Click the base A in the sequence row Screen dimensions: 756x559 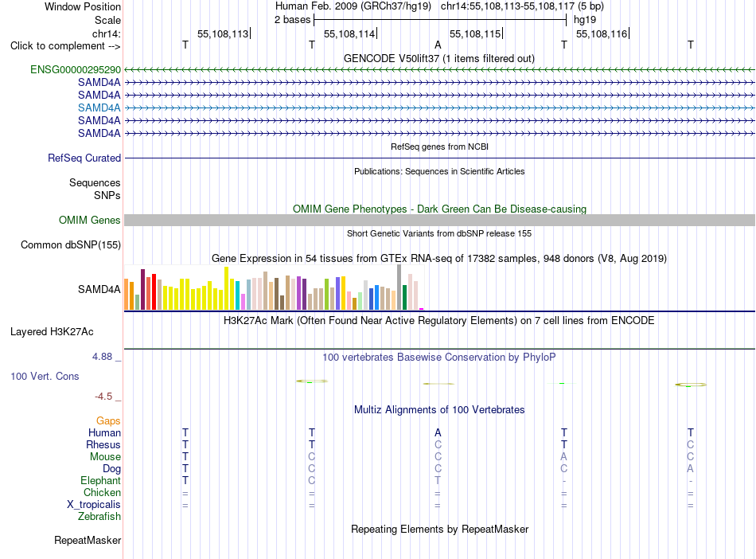point(438,45)
